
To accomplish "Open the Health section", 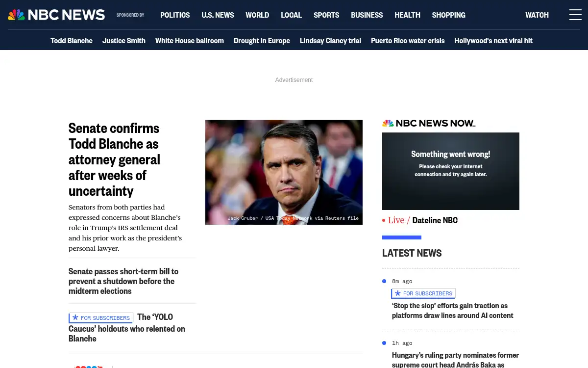I will [407, 15].
